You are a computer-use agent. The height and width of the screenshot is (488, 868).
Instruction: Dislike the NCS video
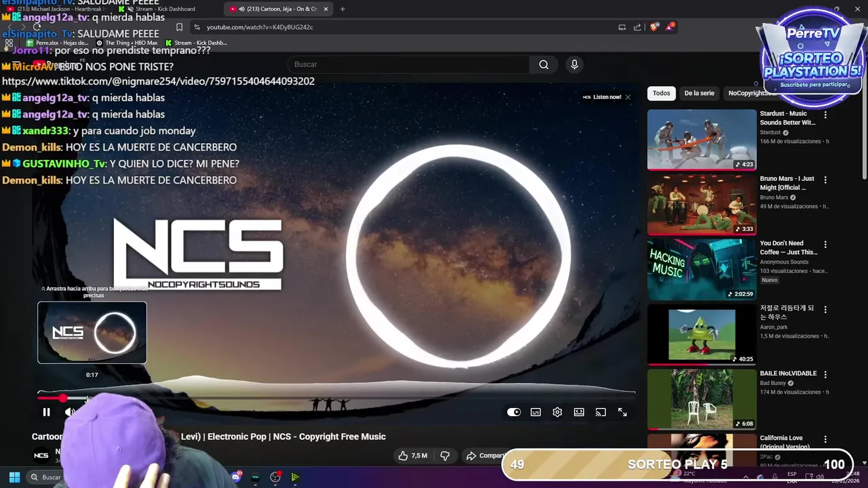click(x=446, y=455)
